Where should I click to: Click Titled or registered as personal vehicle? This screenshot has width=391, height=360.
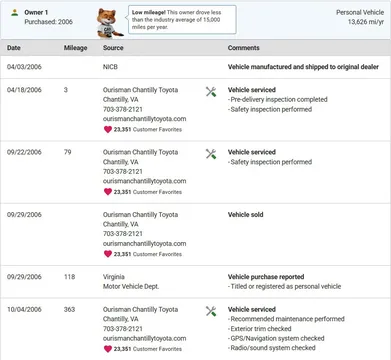(284, 286)
